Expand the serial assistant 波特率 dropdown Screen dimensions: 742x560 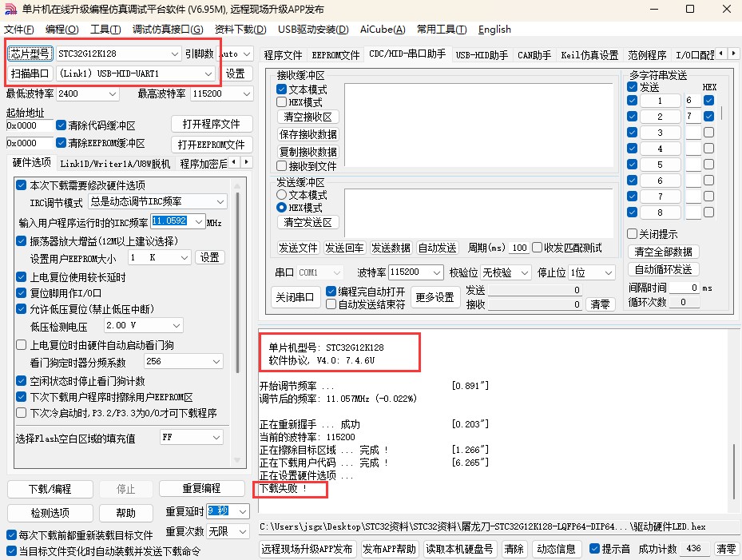point(437,272)
